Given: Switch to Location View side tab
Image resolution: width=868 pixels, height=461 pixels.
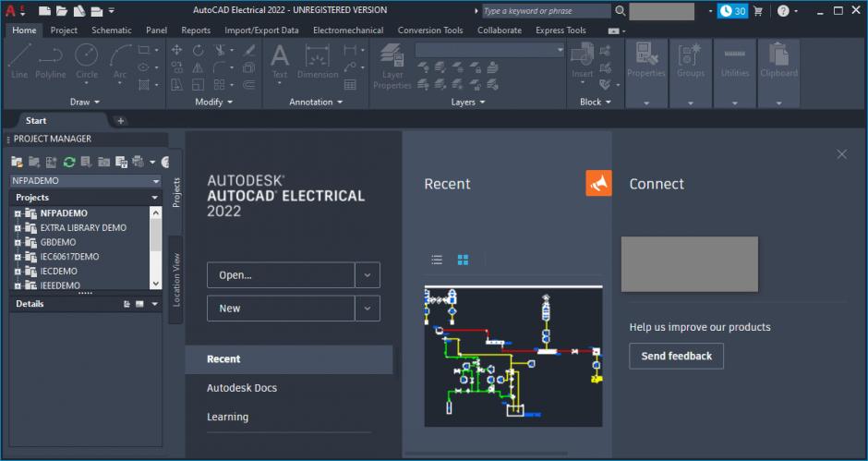Looking at the screenshot, I should 176,280.
